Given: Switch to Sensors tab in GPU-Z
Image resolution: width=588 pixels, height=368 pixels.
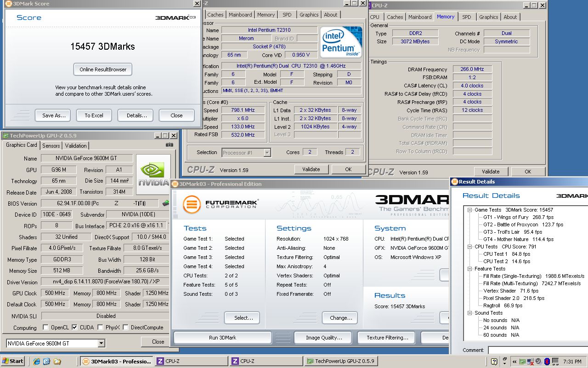Looking at the screenshot, I should coord(51,146).
